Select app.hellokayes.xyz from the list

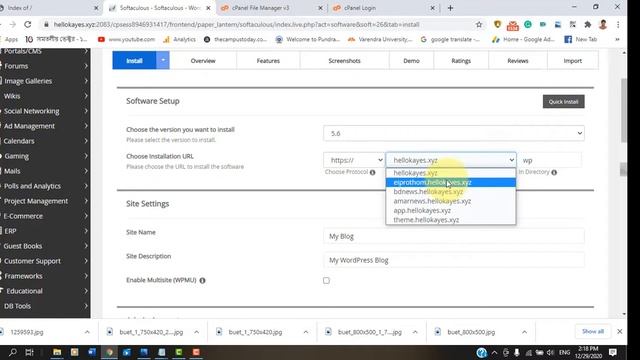coord(451,210)
